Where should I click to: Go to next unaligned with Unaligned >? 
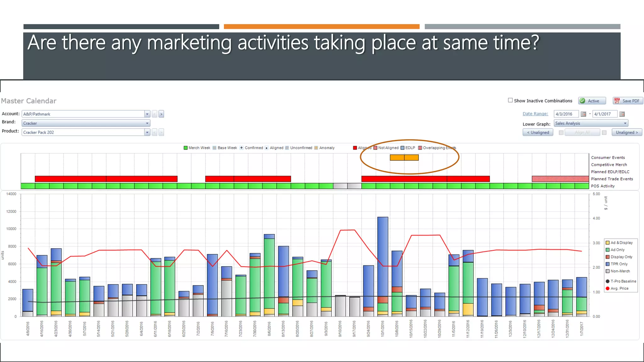tap(627, 133)
